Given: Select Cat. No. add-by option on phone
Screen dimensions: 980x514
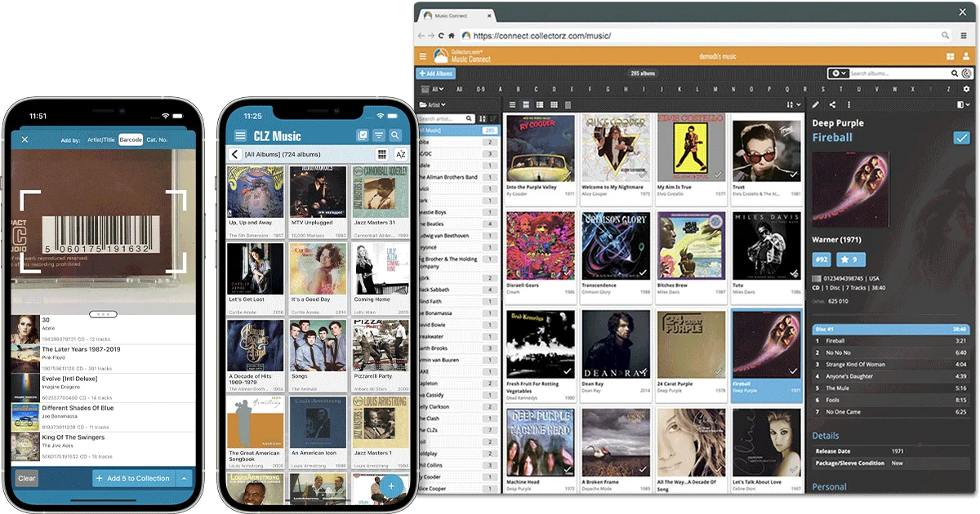Looking at the screenshot, I should [157, 140].
